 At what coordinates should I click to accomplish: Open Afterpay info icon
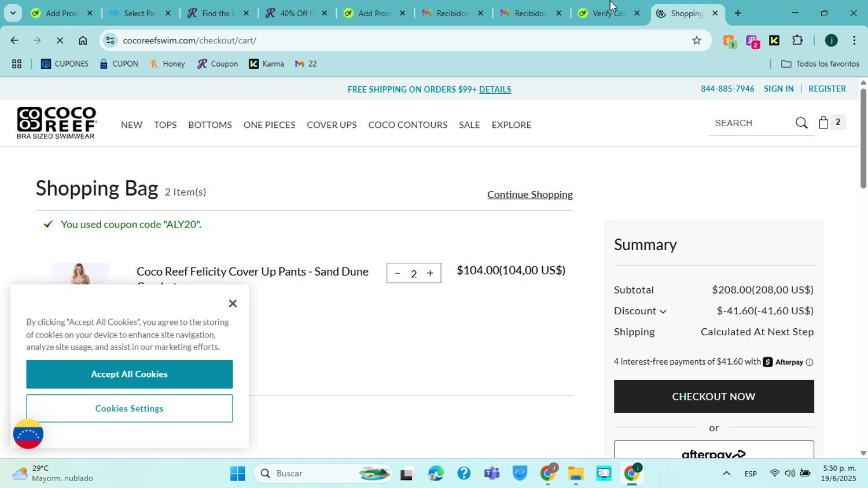810,362
